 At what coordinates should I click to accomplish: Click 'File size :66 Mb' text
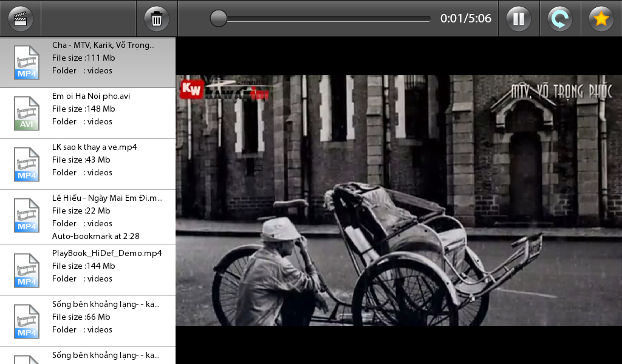(x=81, y=317)
